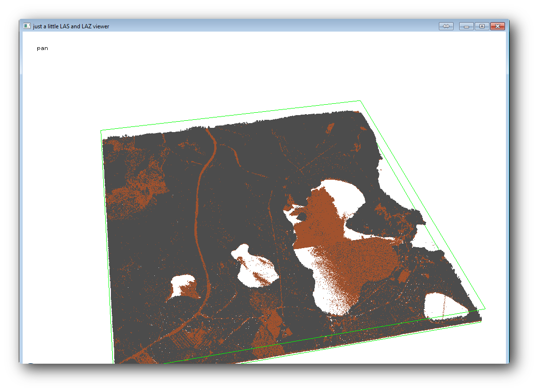Click the small brown rectangle near the top corner
Viewport: 538px width, 392px height.
click(x=330, y=128)
